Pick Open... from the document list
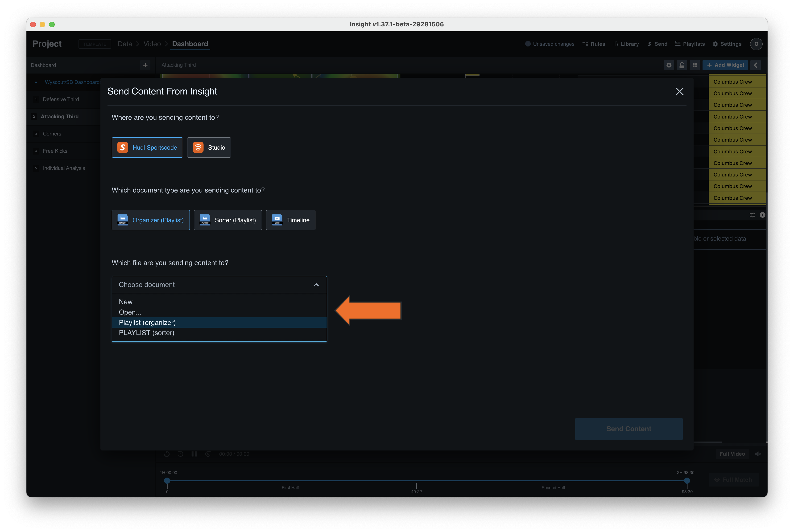Viewport: 794px width, 532px height. 219,312
